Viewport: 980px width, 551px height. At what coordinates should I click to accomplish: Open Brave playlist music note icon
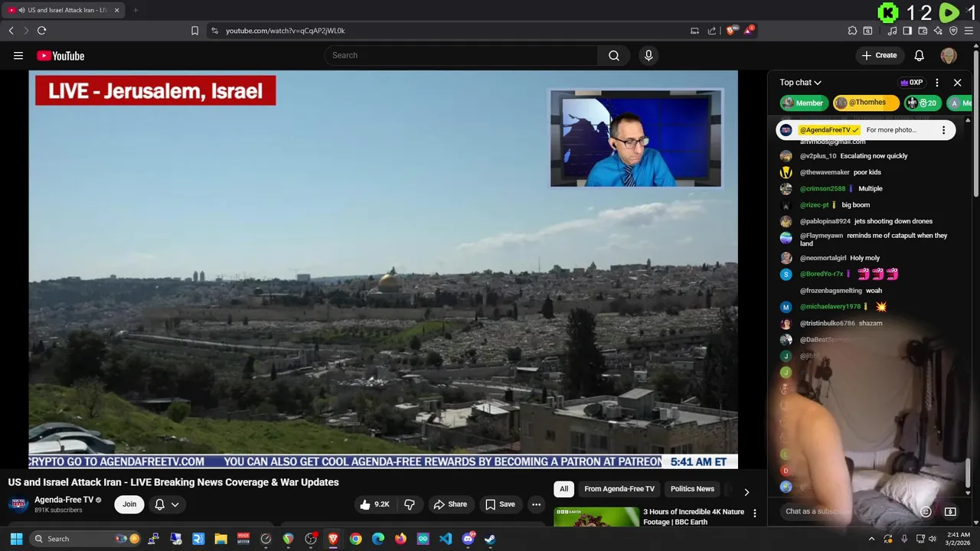click(x=892, y=31)
